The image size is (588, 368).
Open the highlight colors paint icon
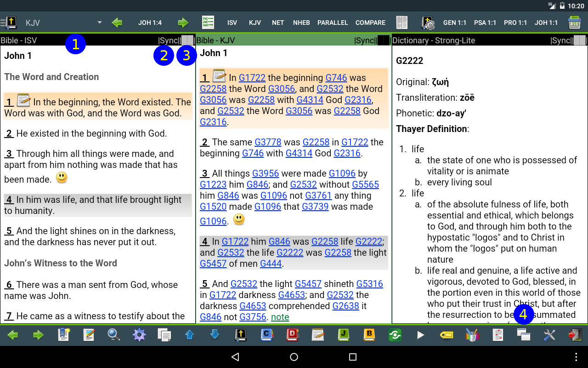(472, 335)
